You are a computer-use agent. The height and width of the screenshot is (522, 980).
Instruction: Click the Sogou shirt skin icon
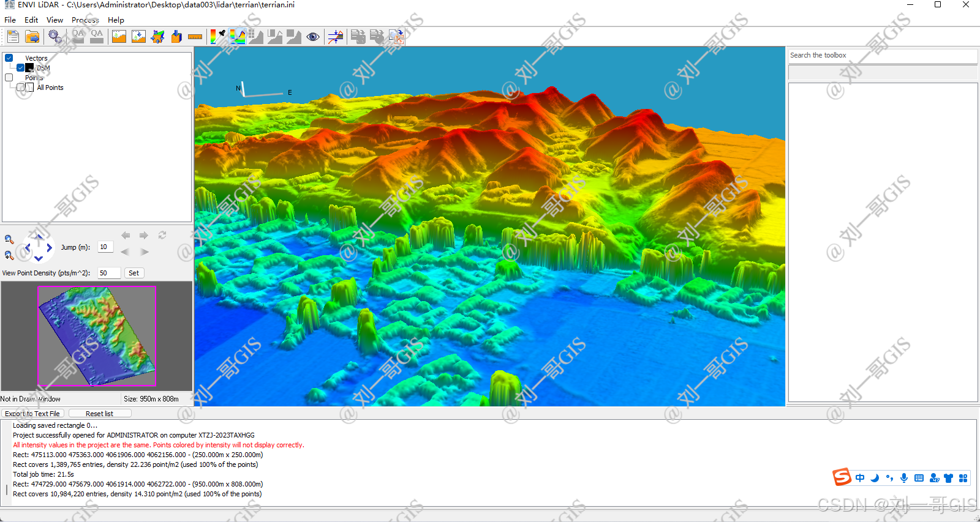click(948, 478)
